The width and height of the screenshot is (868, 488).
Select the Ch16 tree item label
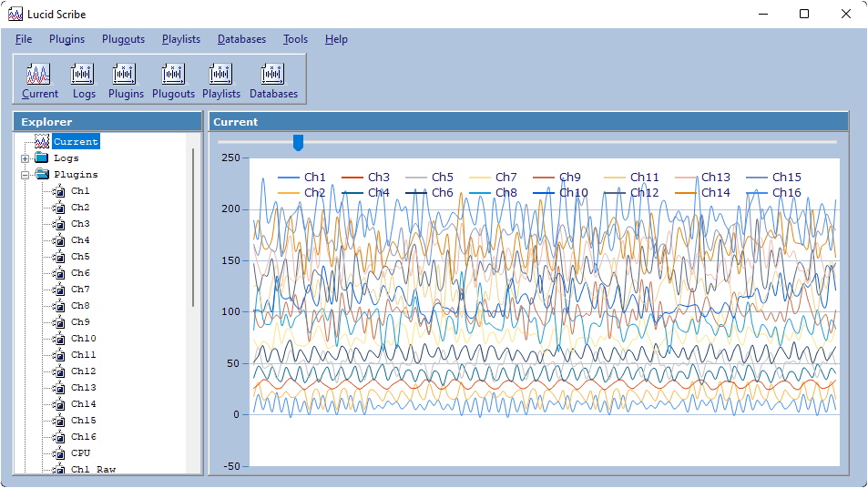84,437
